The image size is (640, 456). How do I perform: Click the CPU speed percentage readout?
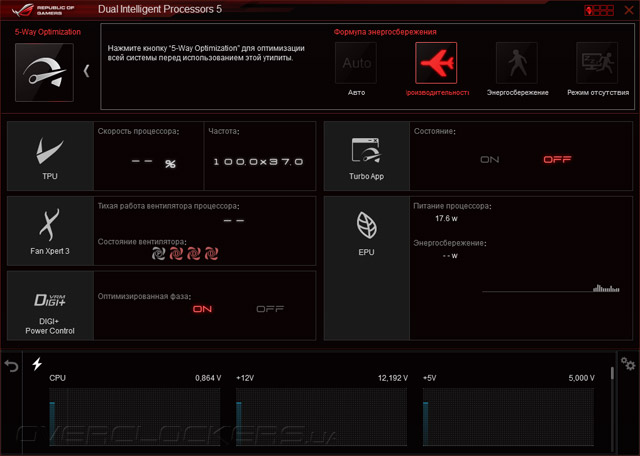[153, 163]
